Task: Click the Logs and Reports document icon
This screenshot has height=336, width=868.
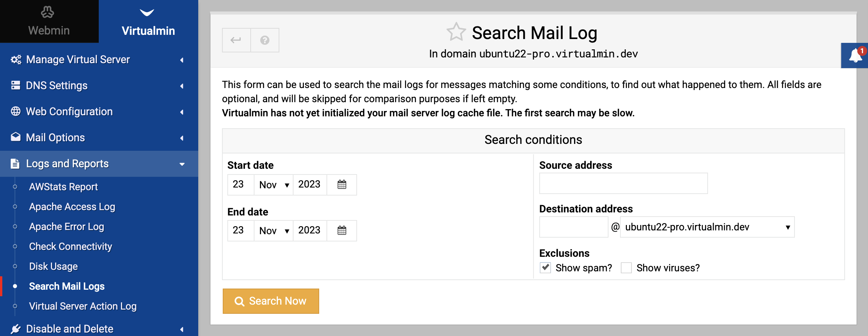Action: click(x=15, y=163)
